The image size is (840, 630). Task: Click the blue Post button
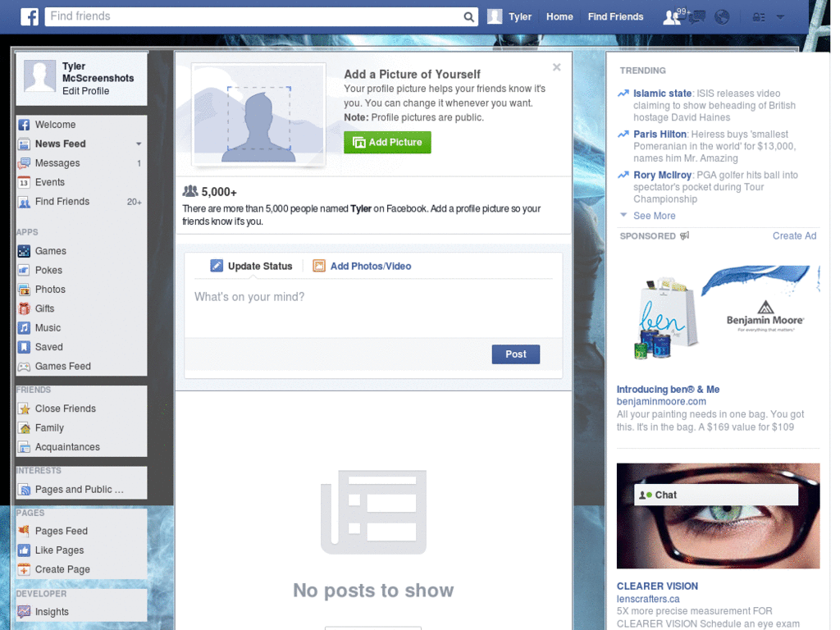pos(516,354)
